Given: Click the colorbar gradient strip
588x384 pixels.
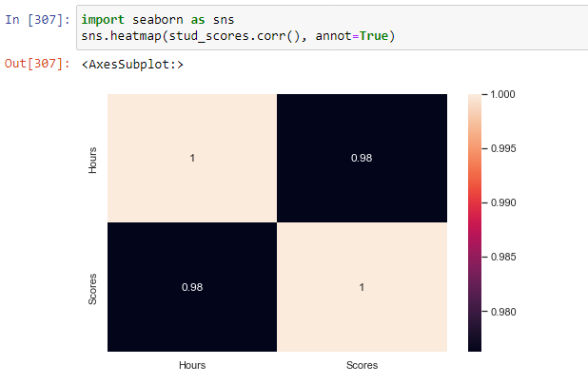Looking at the screenshot, I should click(475, 223).
